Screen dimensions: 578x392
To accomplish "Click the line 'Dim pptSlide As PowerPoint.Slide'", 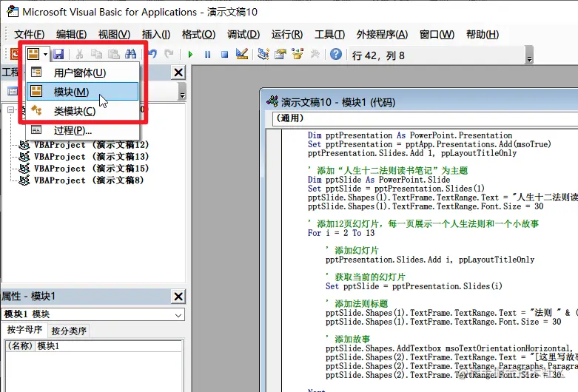I will pyautogui.click(x=379, y=180).
